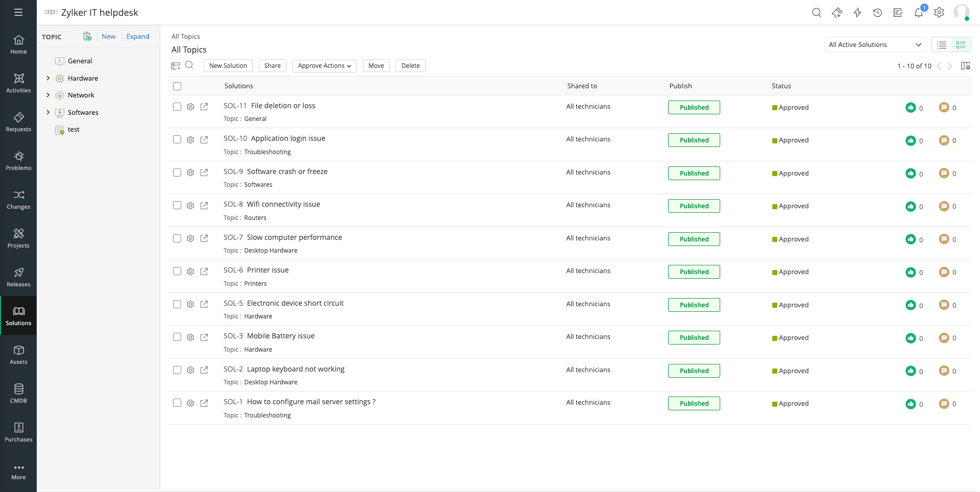Select the checkbox for SOL-8 Wifi connectivity issue
The width and height of the screenshot is (980, 492).
click(177, 205)
